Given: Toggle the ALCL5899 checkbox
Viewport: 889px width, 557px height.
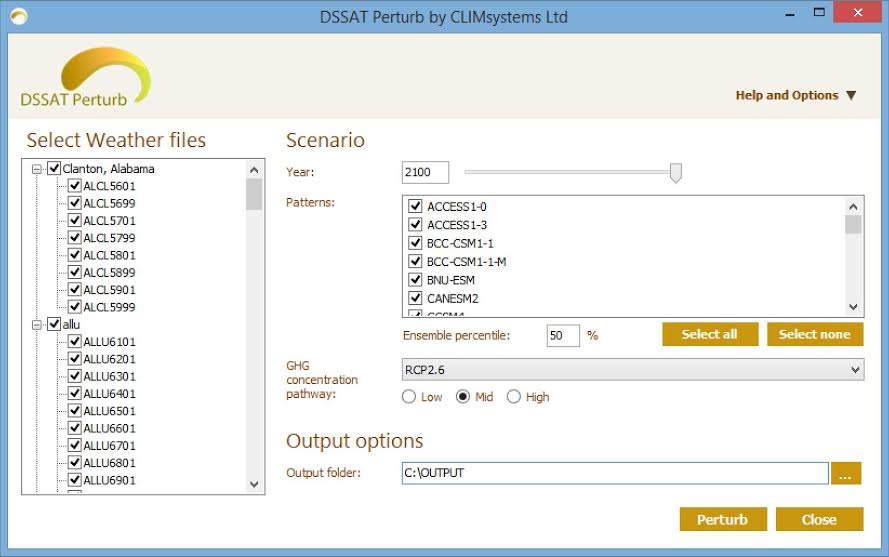Looking at the screenshot, I should point(74,272).
